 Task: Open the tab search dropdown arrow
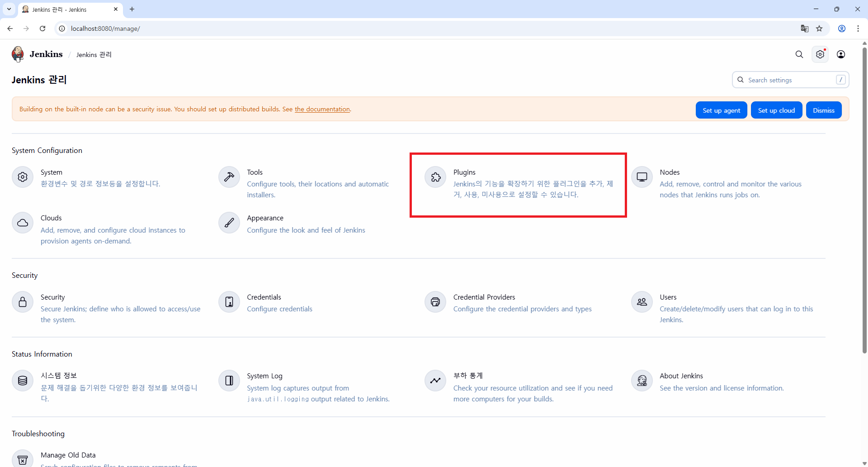click(x=9, y=9)
